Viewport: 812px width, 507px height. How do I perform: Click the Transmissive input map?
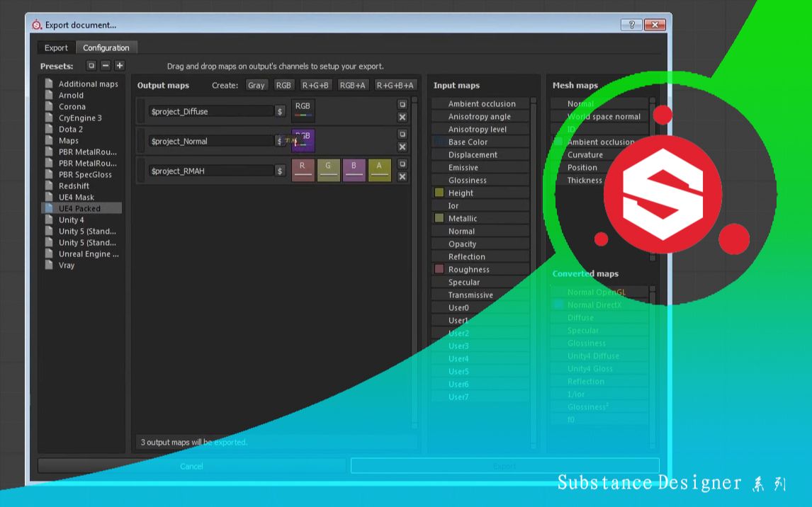pos(480,295)
